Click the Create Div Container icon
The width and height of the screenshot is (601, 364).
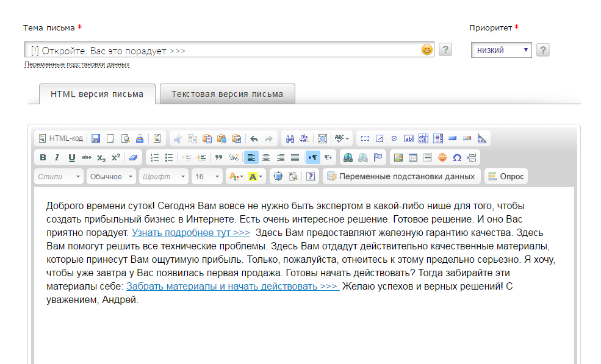234,157
